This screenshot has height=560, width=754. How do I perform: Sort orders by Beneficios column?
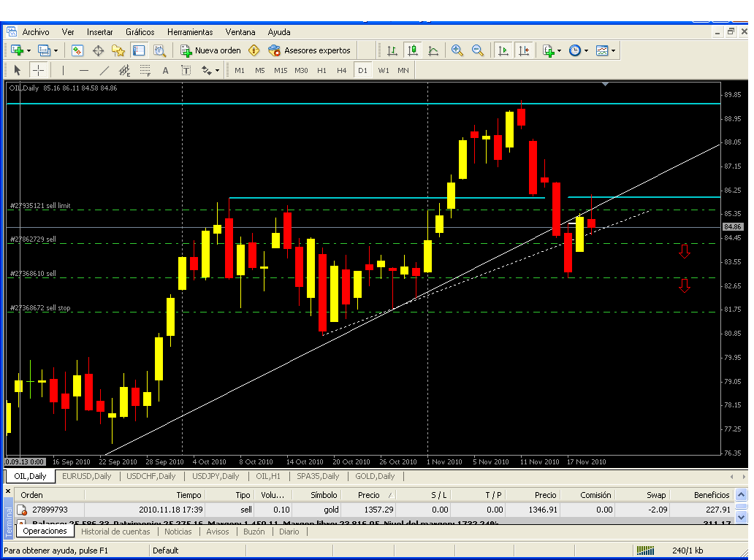711,495
